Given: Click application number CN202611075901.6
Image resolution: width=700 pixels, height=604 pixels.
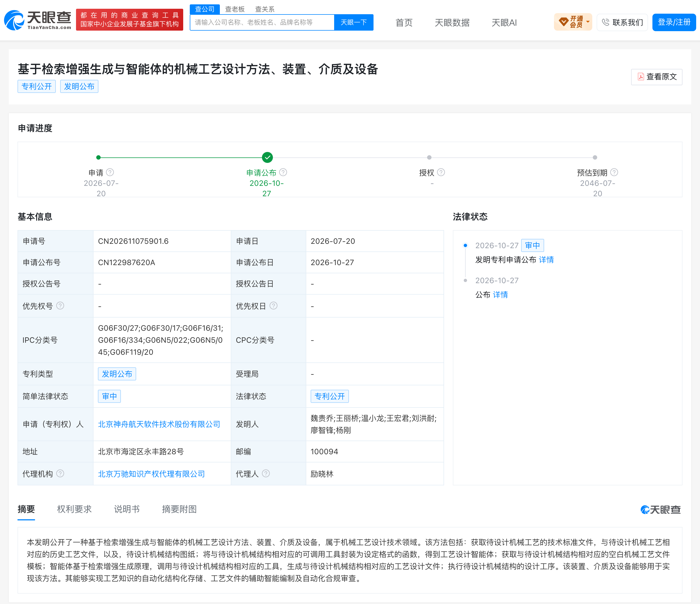Looking at the screenshot, I should click(133, 241).
